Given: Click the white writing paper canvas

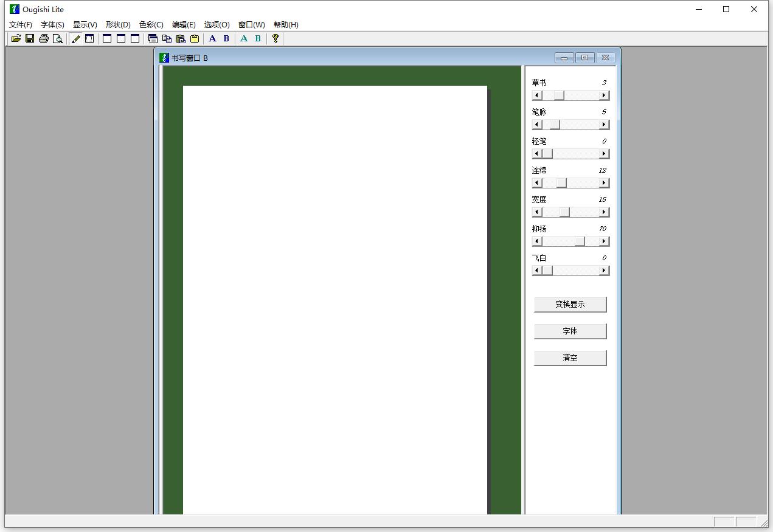Looking at the screenshot, I should coord(335,298).
